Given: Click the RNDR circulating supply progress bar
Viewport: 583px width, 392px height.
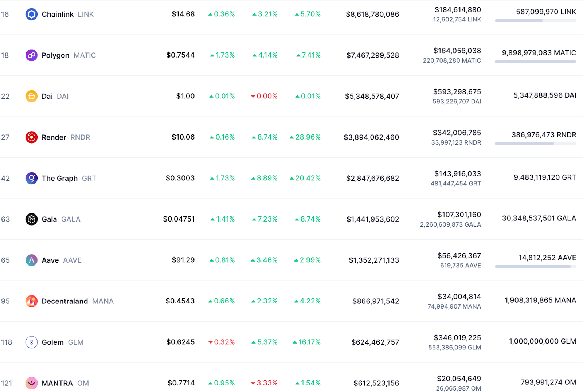Looking at the screenshot, I should 535,144.
